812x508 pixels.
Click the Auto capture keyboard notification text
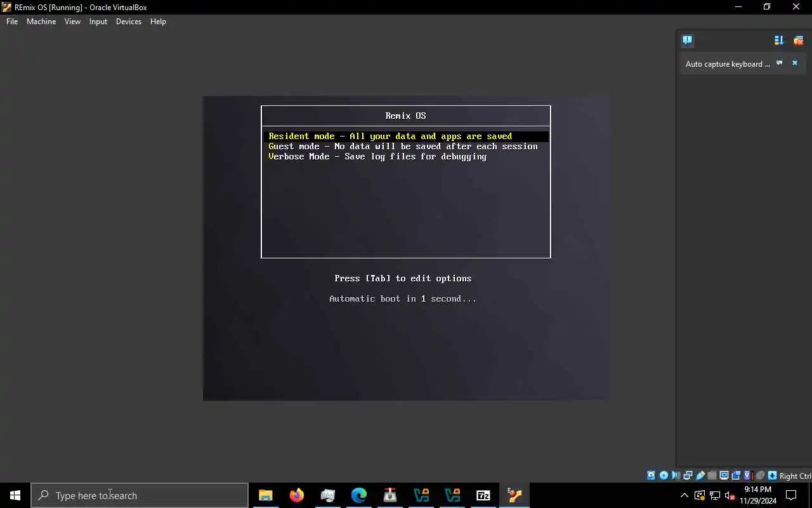point(728,63)
